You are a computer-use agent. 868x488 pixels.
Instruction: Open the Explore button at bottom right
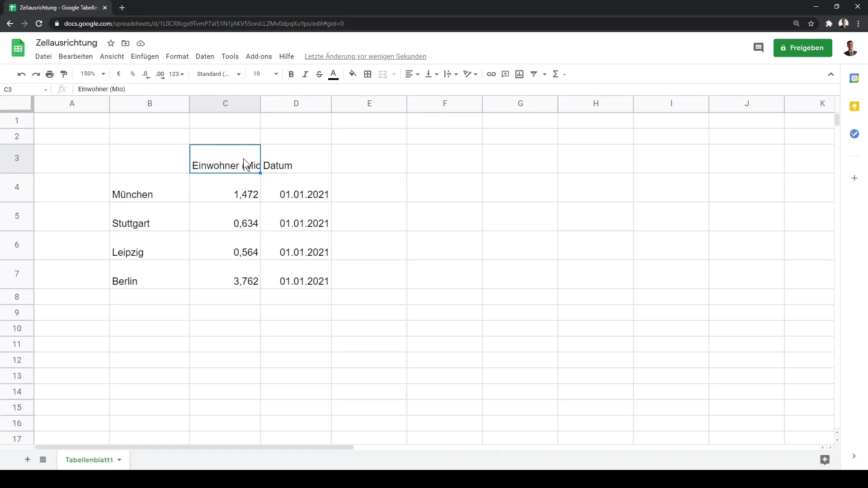[825, 460]
